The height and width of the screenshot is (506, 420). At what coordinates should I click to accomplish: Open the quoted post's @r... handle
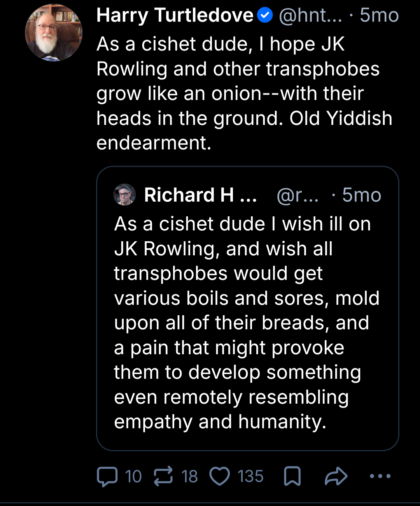click(x=298, y=195)
